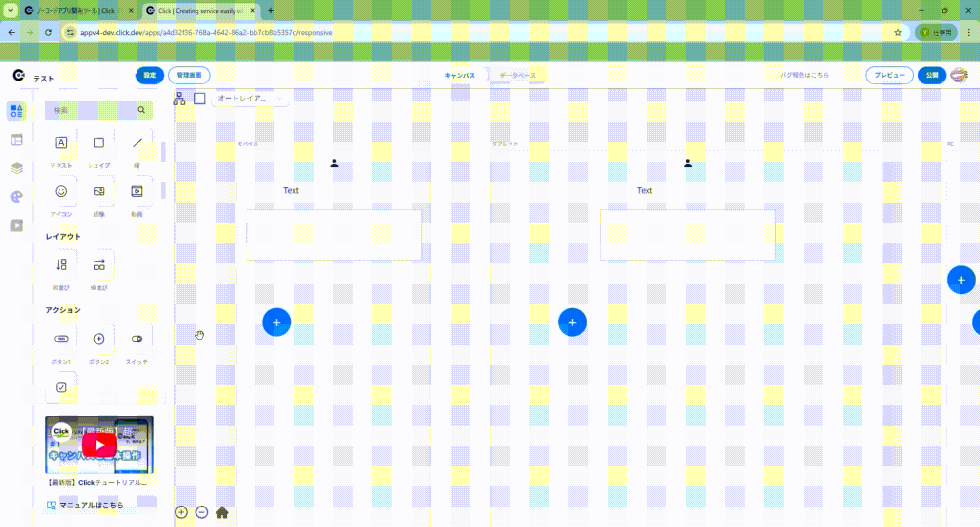Reset canvas view with home icon
Screen dimensions: 980x527
point(222,512)
